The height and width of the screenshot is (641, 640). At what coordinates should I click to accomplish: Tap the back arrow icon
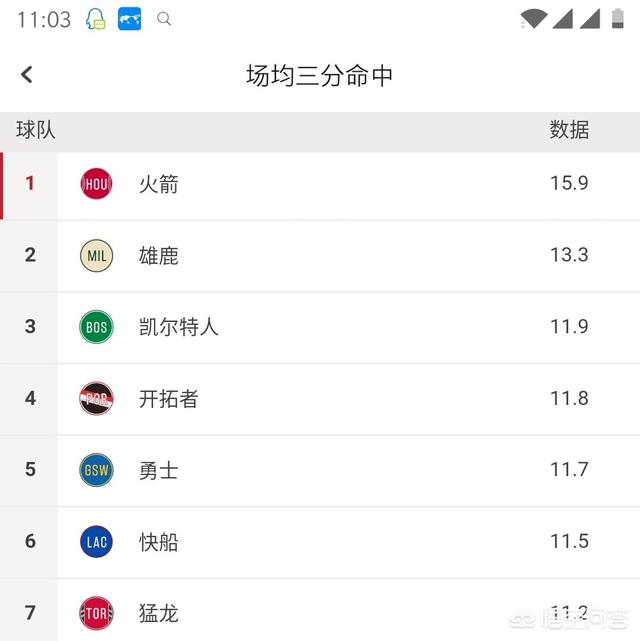[27, 75]
